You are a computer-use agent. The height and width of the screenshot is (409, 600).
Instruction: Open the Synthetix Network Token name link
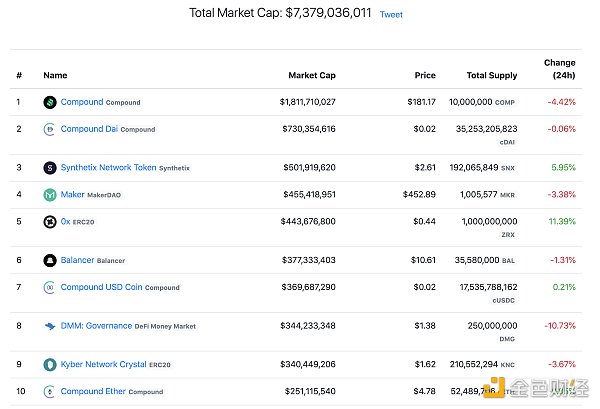[108, 167]
